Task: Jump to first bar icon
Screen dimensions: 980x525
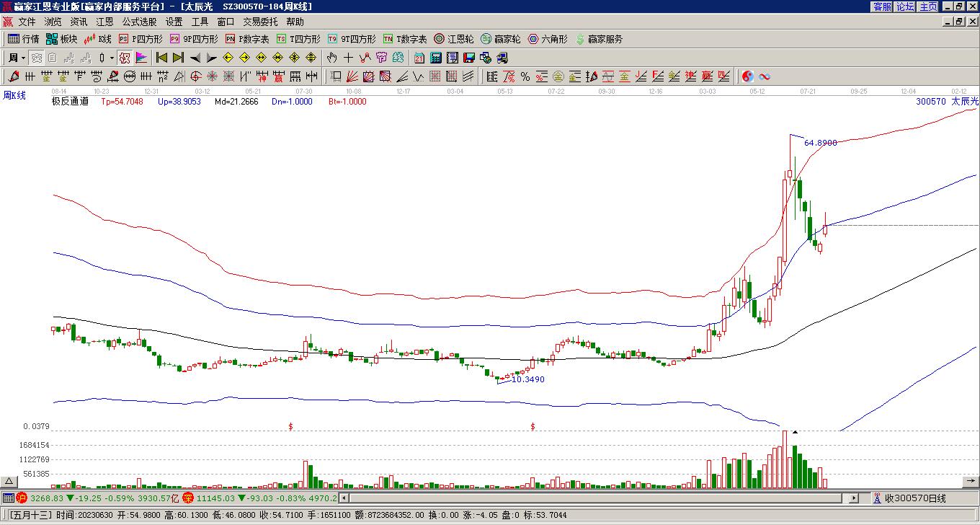Action: point(162,58)
